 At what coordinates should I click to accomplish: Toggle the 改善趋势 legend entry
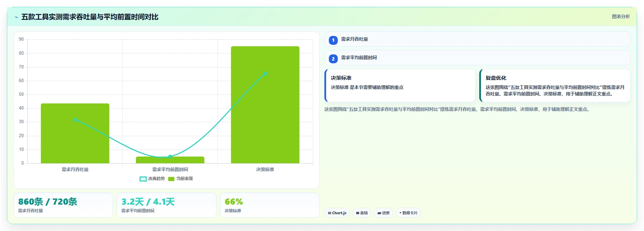152,179
